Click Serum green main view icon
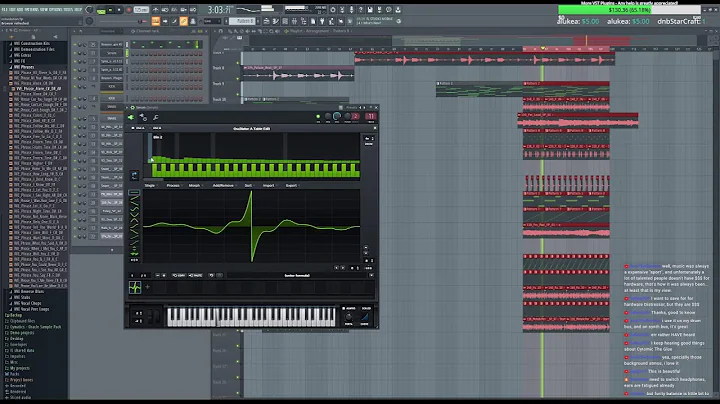 point(131,118)
